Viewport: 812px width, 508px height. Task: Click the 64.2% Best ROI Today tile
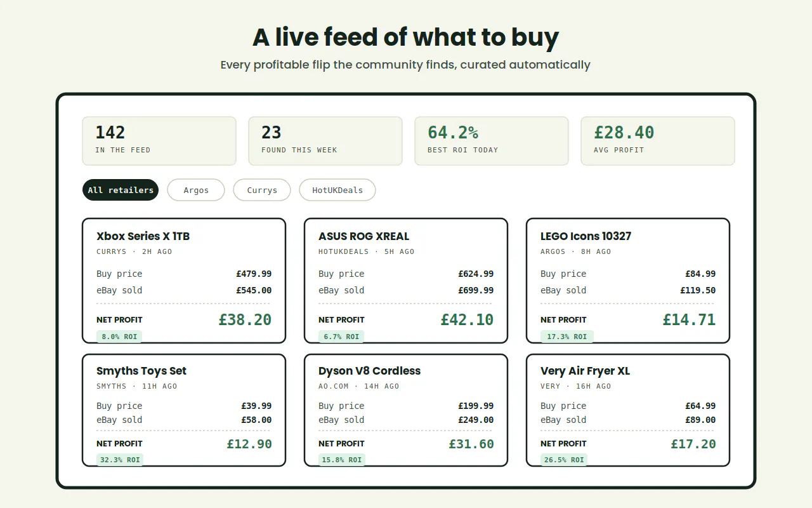pos(492,141)
